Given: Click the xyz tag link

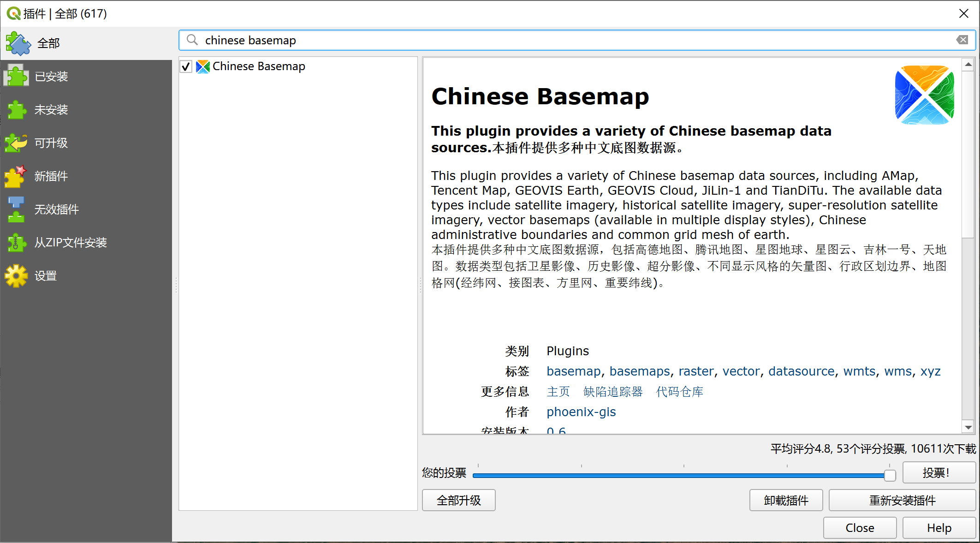Looking at the screenshot, I should point(931,371).
